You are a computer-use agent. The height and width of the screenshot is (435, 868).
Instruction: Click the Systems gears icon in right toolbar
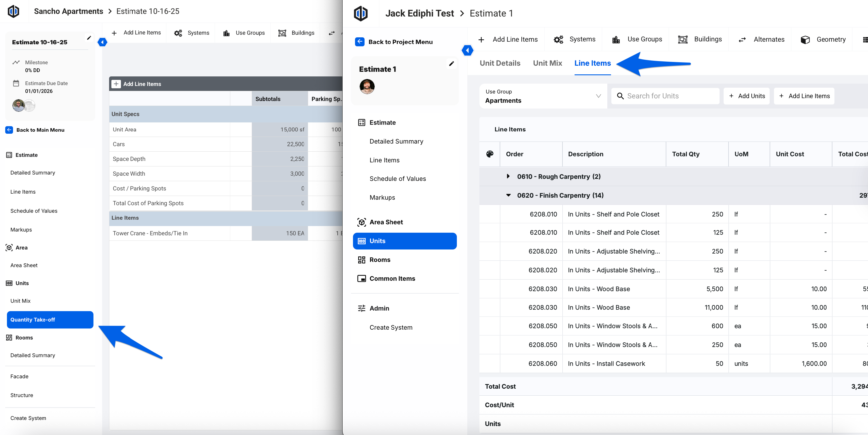[558, 40]
